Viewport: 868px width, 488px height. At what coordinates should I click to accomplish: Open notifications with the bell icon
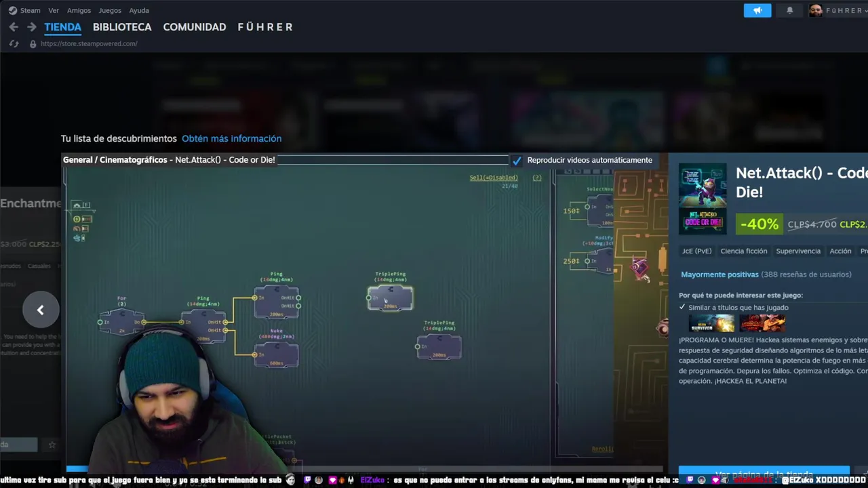pos(789,10)
